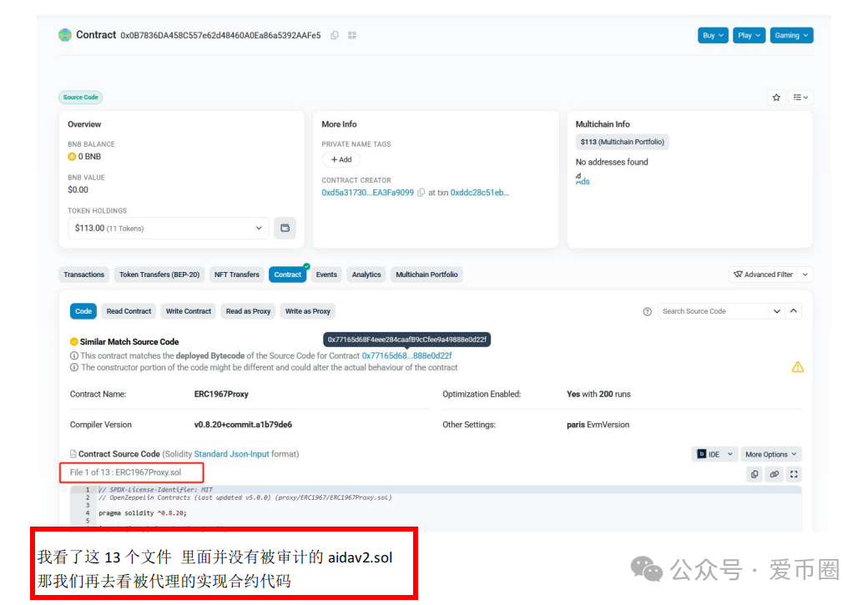
Task: Select the Contract tab
Action: tap(287, 275)
